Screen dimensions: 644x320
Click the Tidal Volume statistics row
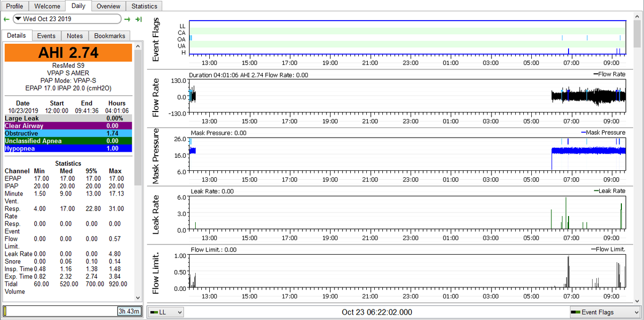click(68, 287)
